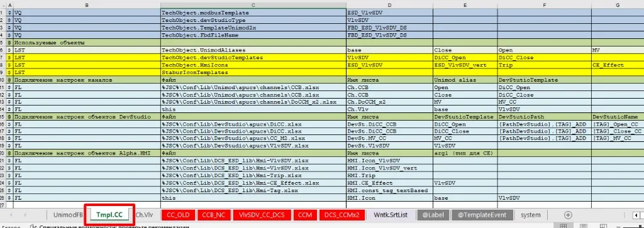Select the Tmpl.CC sheet tab
This screenshot has width=644, height=228.
[109, 214]
